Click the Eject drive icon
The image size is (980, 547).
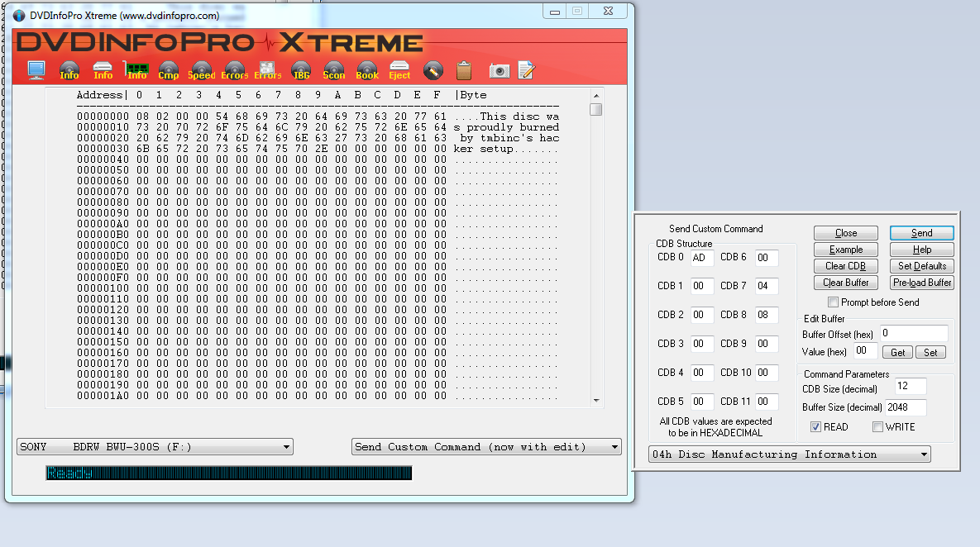[399, 71]
